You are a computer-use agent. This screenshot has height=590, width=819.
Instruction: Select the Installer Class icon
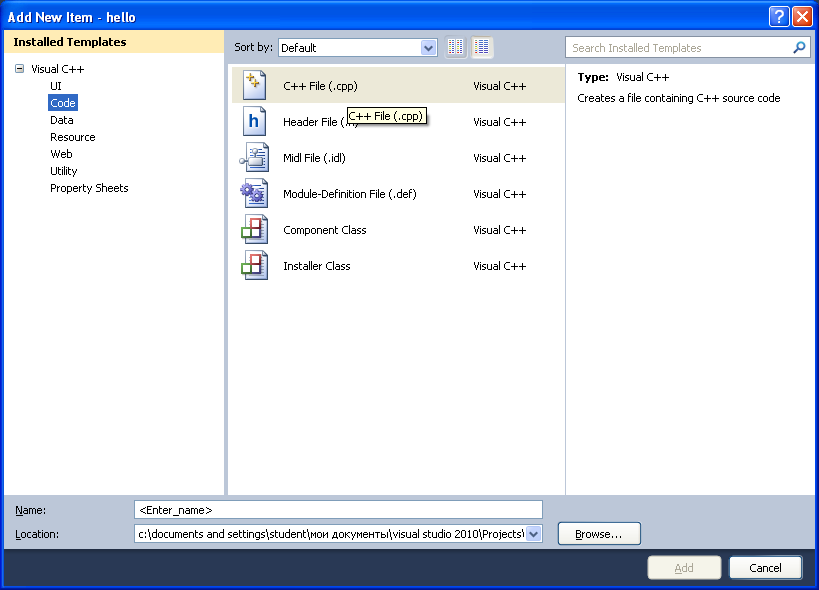click(x=254, y=266)
